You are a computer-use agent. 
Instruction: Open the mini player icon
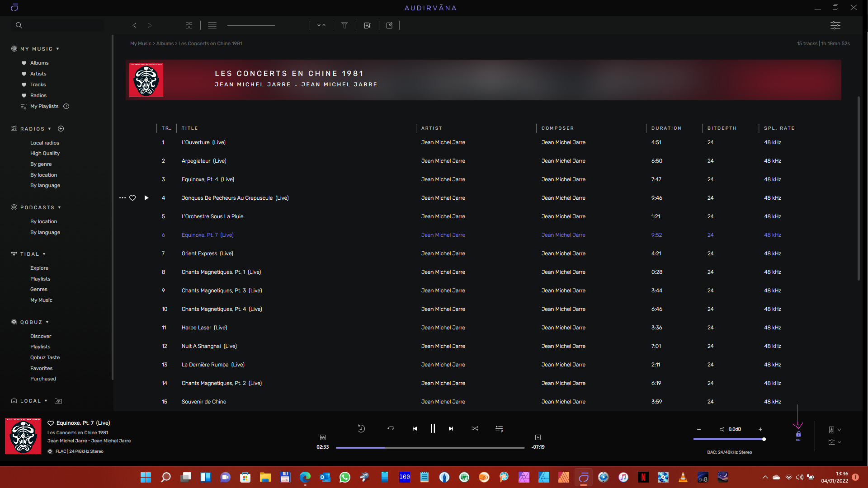(538, 437)
